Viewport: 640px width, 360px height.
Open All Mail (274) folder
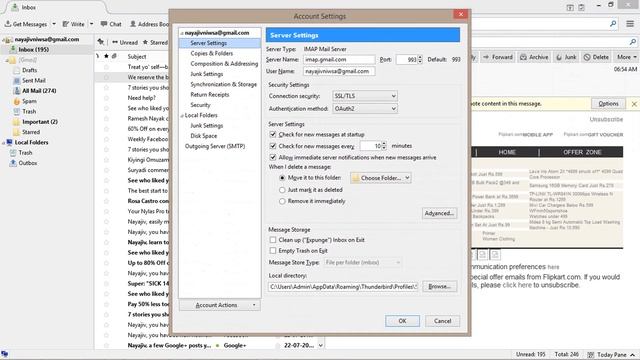point(39,91)
